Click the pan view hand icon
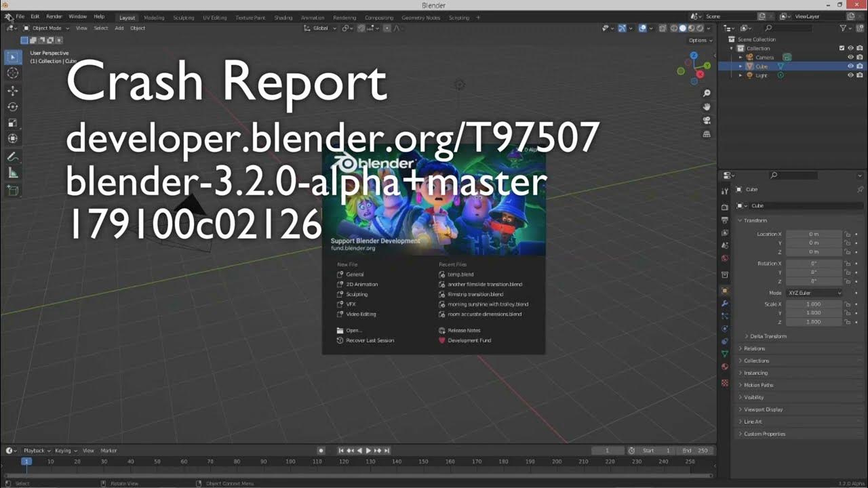The width and height of the screenshot is (868, 488). pyautogui.click(x=707, y=106)
